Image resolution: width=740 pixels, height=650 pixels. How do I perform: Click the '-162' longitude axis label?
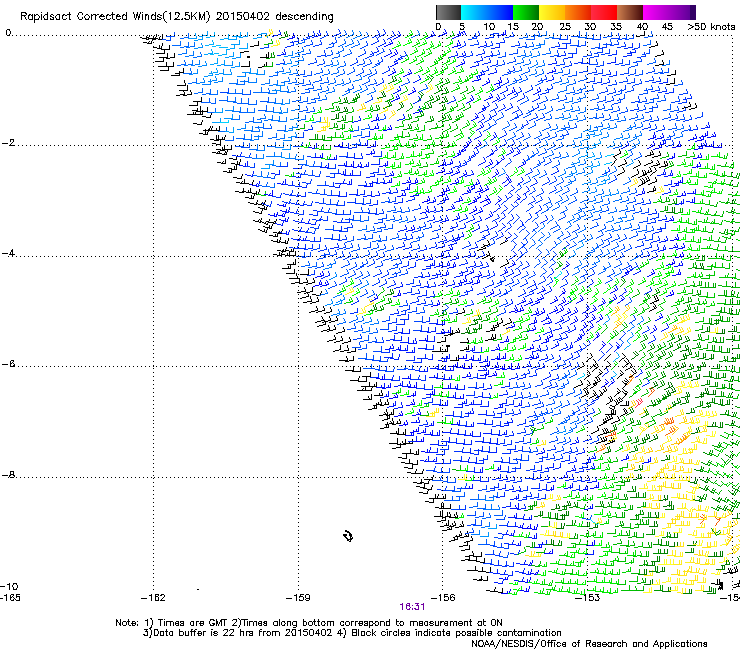tap(153, 598)
